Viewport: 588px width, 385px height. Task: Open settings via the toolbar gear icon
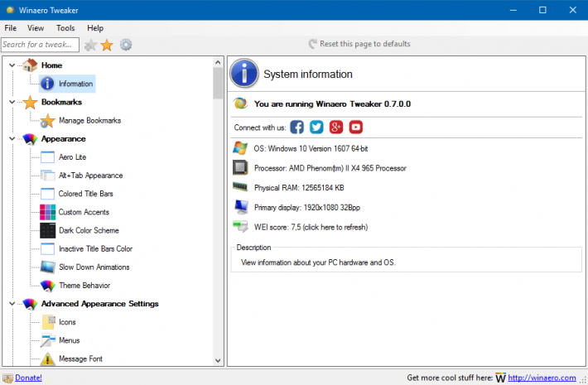(126, 45)
